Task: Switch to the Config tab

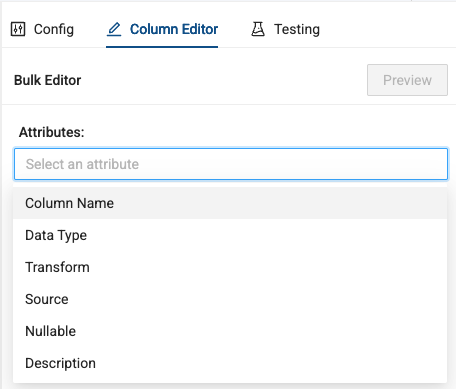Action: [42, 29]
